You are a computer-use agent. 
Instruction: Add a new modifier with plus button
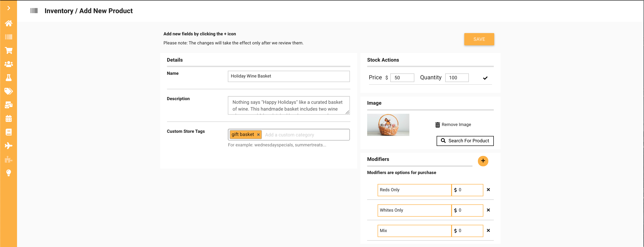tap(483, 161)
